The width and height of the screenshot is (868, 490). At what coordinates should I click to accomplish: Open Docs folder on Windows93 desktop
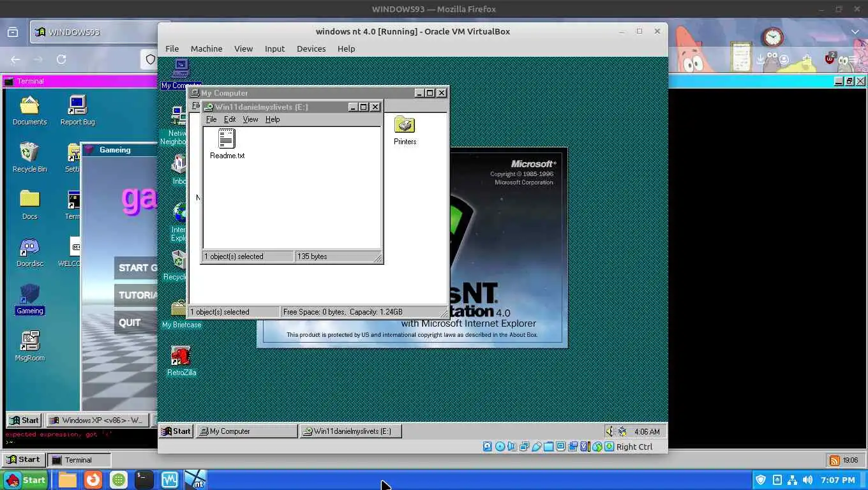pyautogui.click(x=29, y=205)
